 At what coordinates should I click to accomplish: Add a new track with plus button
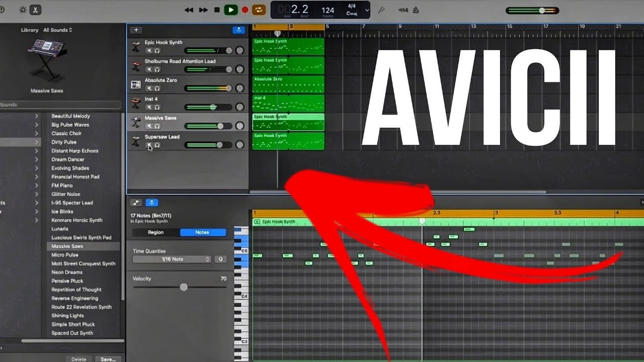point(136,30)
